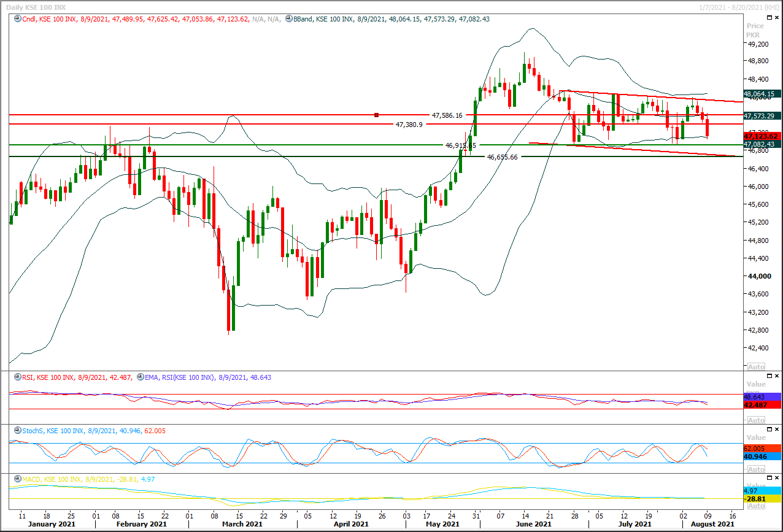Viewport: 783px width, 532px height.
Task: Click the 47,123.62 red price tag
Action: click(x=762, y=136)
